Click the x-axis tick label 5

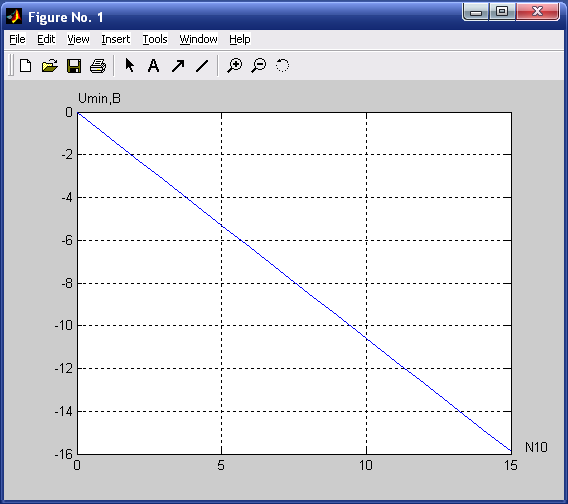pos(221,465)
